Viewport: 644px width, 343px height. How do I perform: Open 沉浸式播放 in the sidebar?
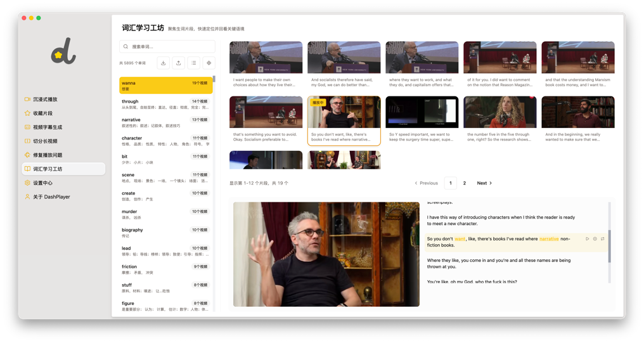coord(63,99)
